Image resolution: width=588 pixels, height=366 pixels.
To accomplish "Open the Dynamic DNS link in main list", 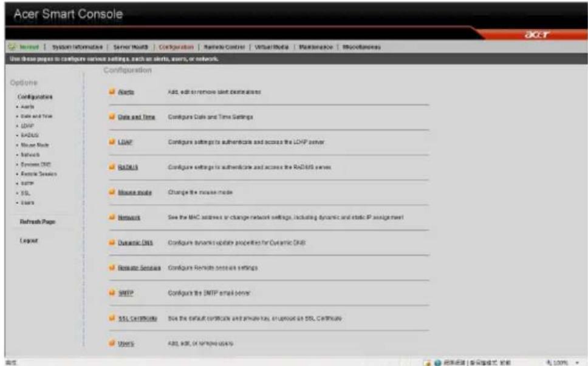I will (x=135, y=243).
